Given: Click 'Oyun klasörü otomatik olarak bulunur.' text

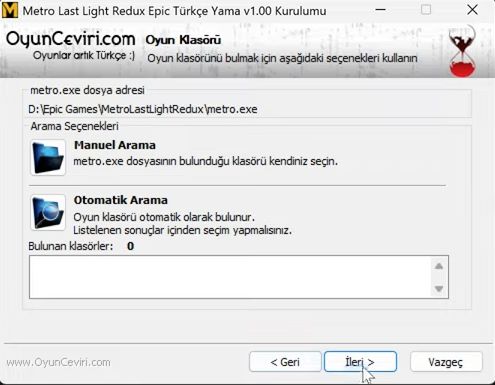Looking at the screenshot, I should click(x=164, y=217).
